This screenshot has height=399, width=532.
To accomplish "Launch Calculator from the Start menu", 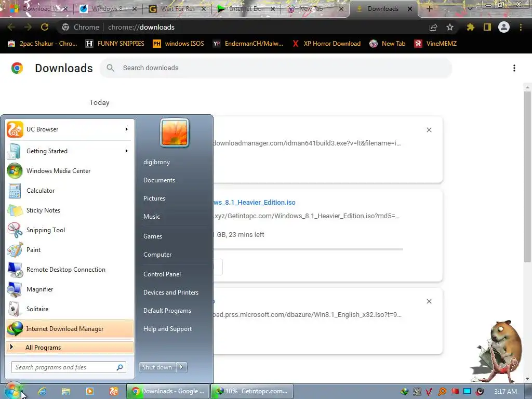I will (70, 190).
